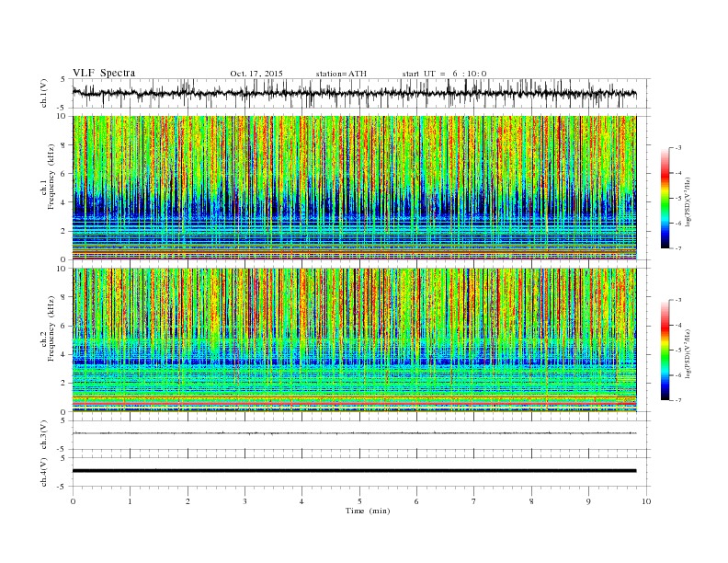
Task: Click the "2" kHz tick of ch.1 frequency axis
Action: (x=64, y=231)
